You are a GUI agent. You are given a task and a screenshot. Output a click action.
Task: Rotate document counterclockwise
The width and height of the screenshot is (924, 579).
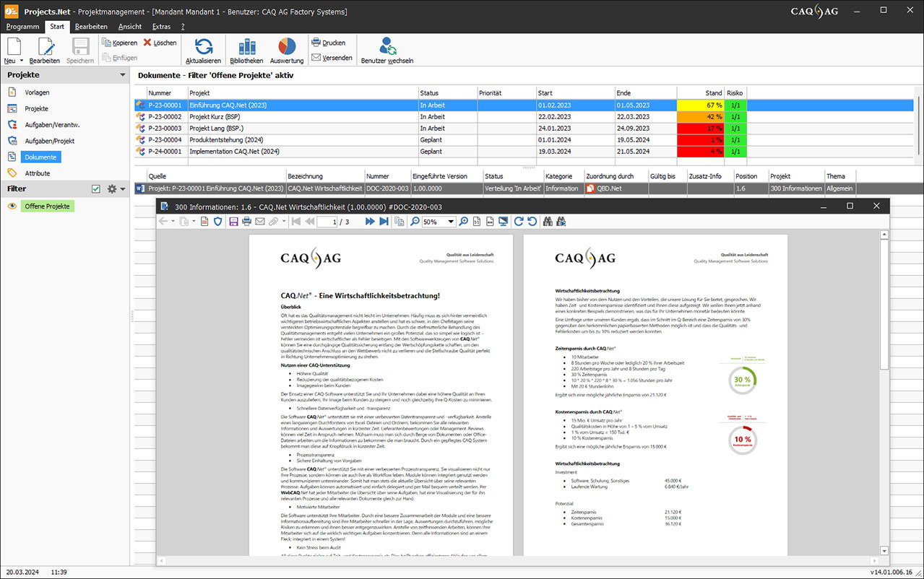532,222
